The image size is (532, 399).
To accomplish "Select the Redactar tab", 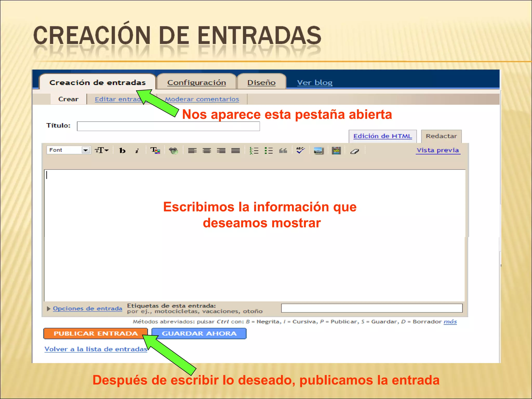I will (x=441, y=136).
